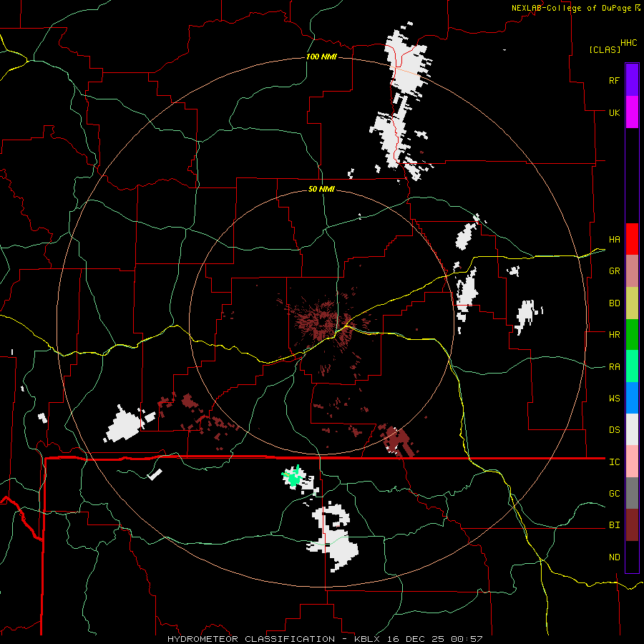The height and width of the screenshot is (644, 644).
Task: Click the black ND legend swatch
Action: (x=632, y=557)
